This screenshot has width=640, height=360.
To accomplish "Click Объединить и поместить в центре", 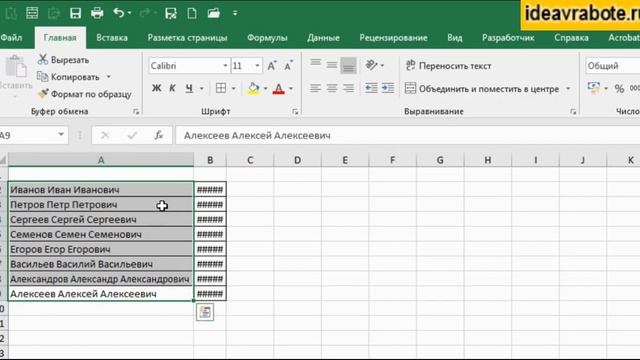I will 482,89.
